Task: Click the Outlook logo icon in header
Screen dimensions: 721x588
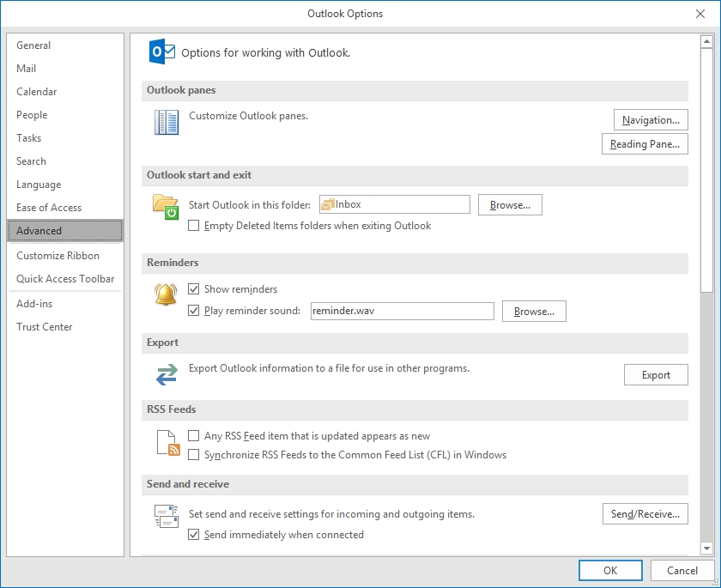Action: tap(163, 52)
